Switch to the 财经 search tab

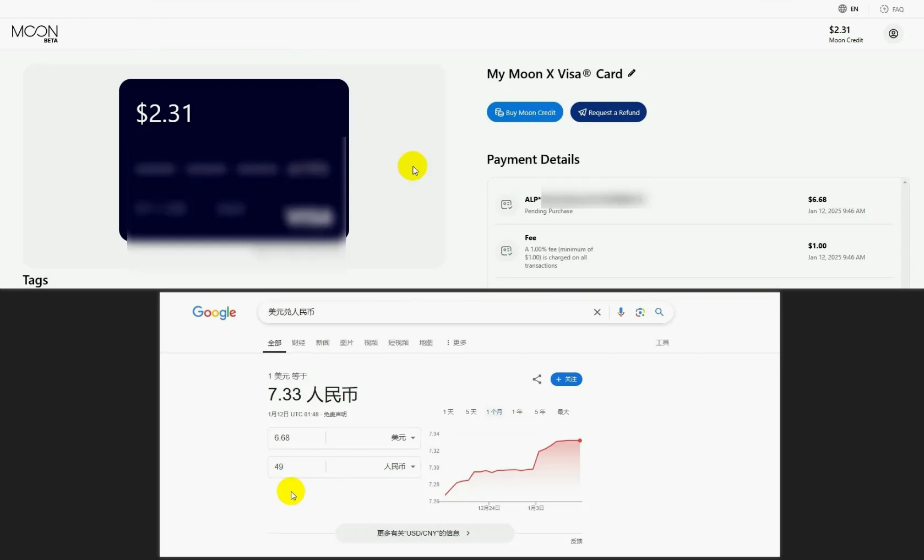pos(298,342)
